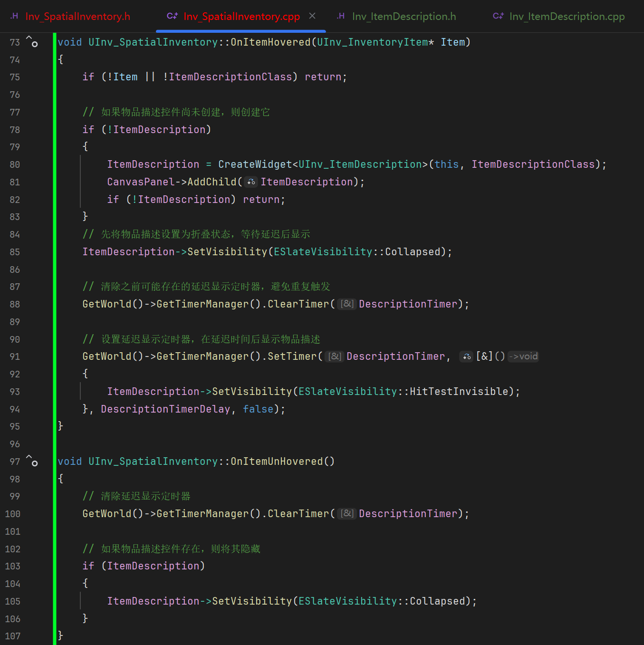Click Collapsed enum value on line 85
The width and height of the screenshot is (644, 645).
[x=413, y=251]
